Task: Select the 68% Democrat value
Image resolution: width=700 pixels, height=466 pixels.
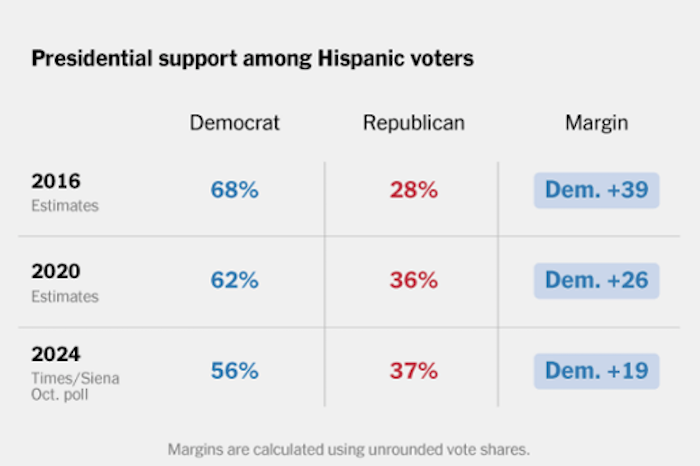Action: click(234, 190)
